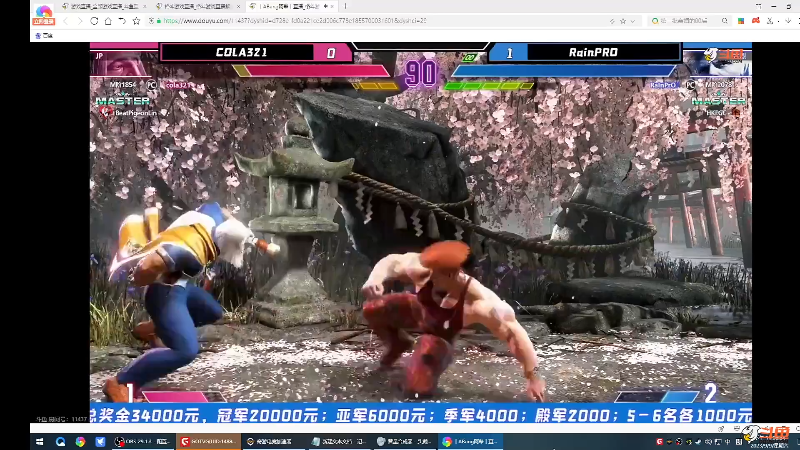Click the red G tray icon
Viewport: 800px width, 450px height.
[659, 441]
